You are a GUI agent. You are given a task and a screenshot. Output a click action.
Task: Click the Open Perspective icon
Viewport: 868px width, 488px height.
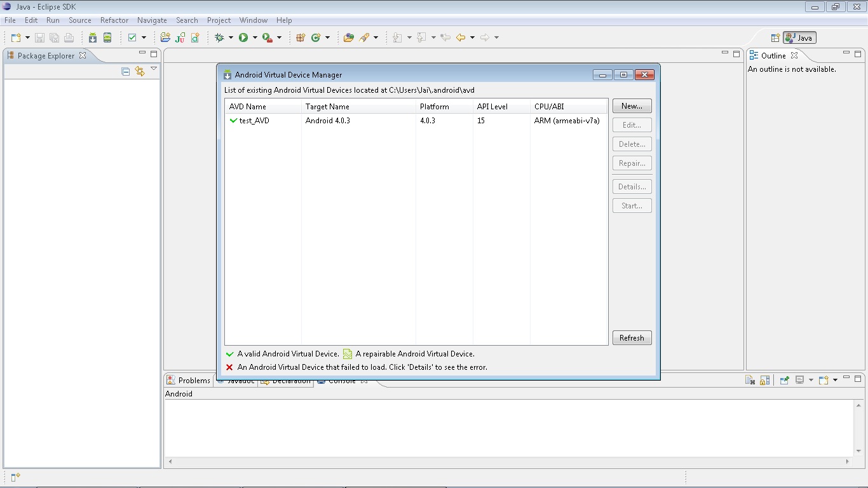coord(775,37)
